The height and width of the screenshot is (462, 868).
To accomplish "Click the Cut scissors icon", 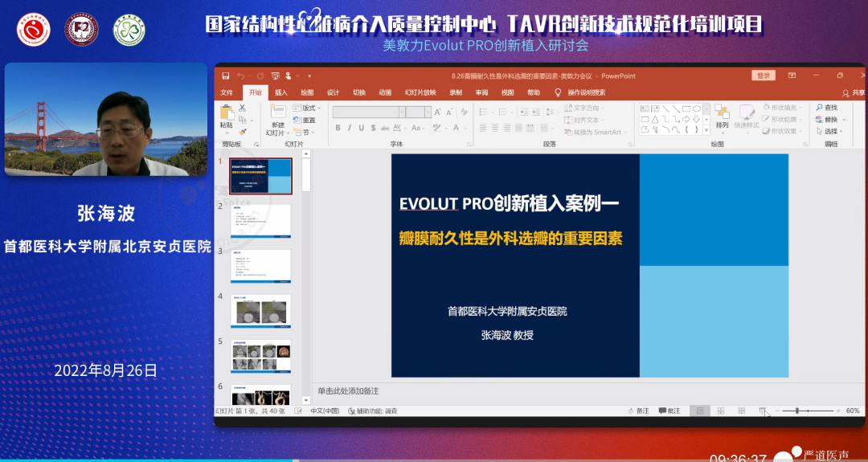I will [x=243, y=108].
